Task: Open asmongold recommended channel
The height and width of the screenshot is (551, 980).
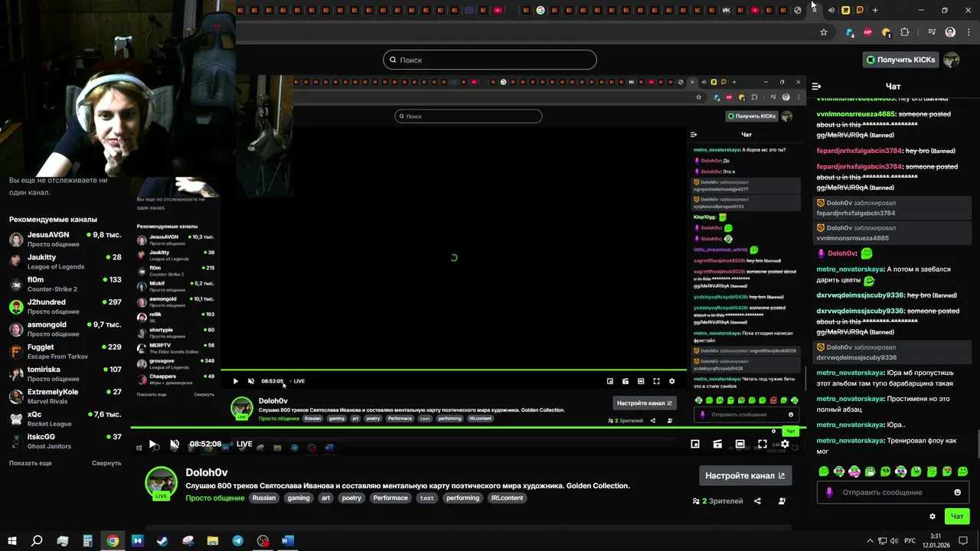Action: [x=65, y=329]
